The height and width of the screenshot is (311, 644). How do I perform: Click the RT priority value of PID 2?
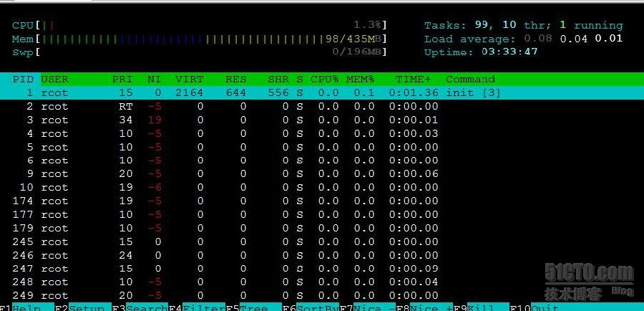[126, 107]
